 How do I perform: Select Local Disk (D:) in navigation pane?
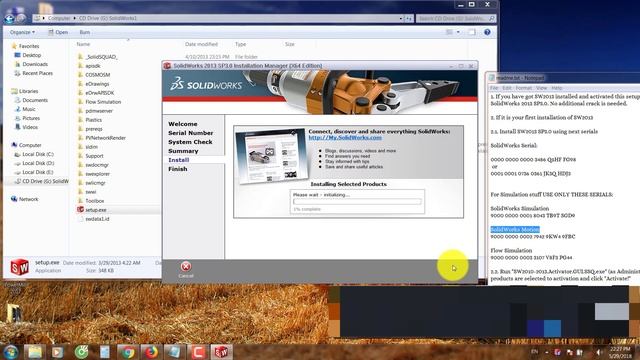38,163
